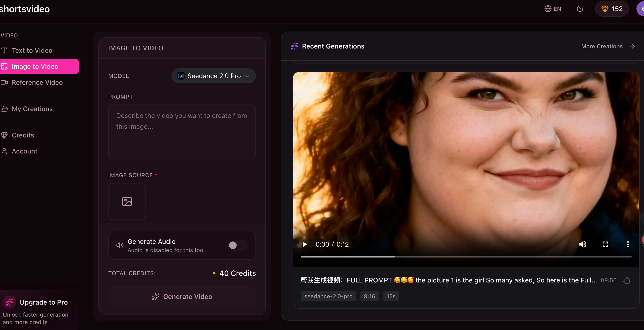Toggle the Generate Audio switch

pos(237,245)
